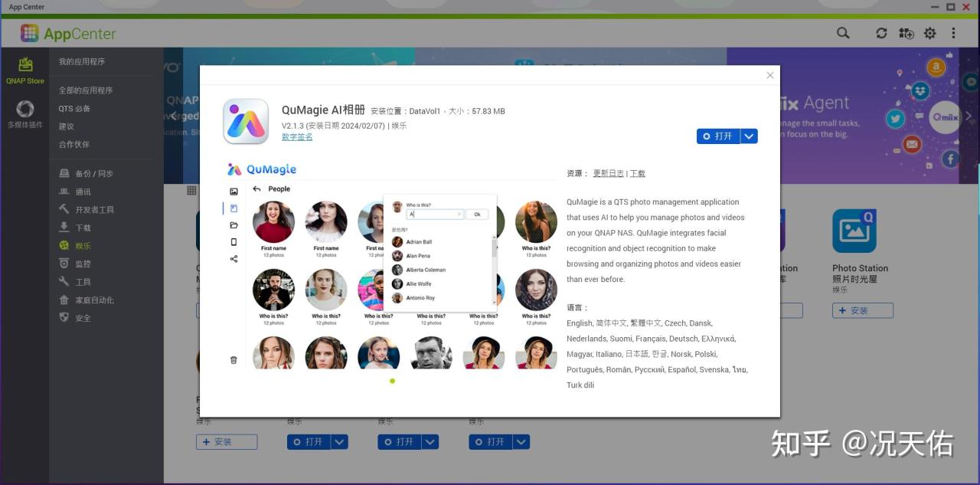This screenshot has height=485, width=980.
Task: Click the QuMagie app icon in dialog
Action: pos(246,121)
